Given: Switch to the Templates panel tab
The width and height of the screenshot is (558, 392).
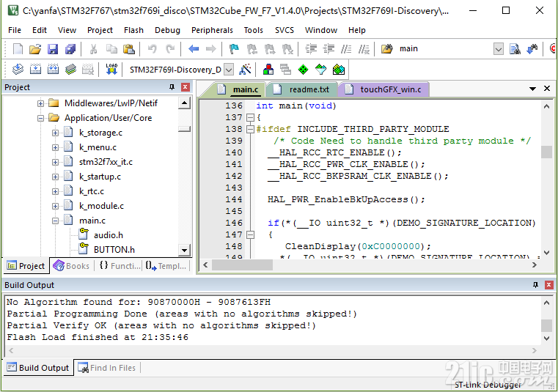Looking at the screenshot, I should [x=166, y=266].
